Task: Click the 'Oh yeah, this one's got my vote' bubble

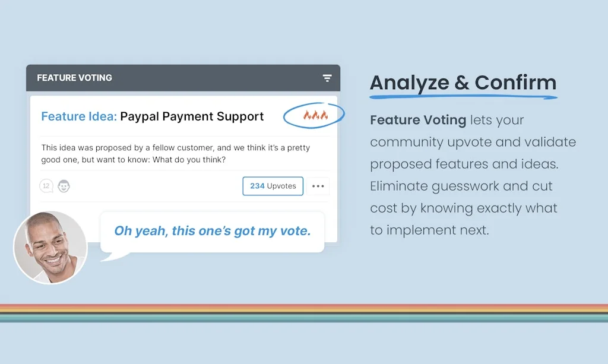Action: coord(212,231)
